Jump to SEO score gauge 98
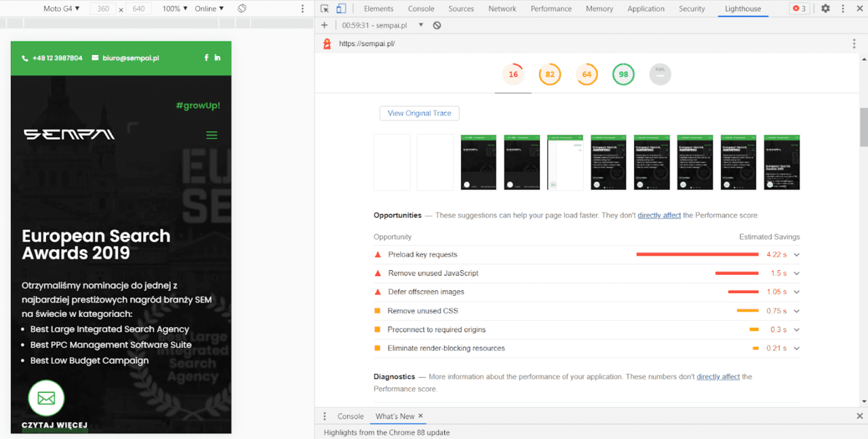The image size is (868, 439). click(x=623, y=74)
